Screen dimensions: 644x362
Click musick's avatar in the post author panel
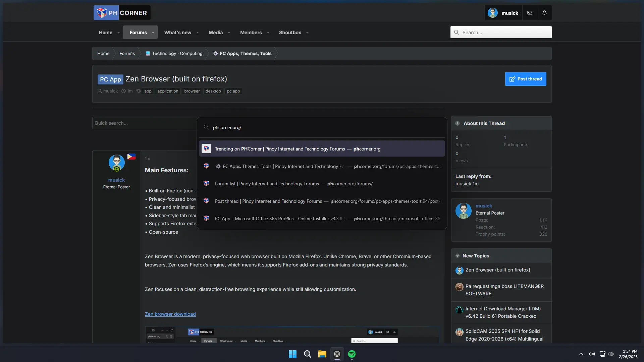click(x=117, y=163)
